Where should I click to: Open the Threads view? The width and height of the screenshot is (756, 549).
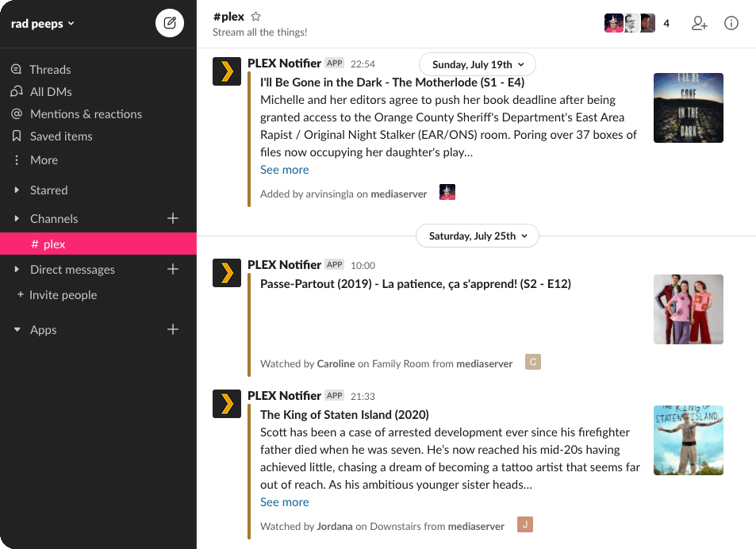tap(50, 69)
